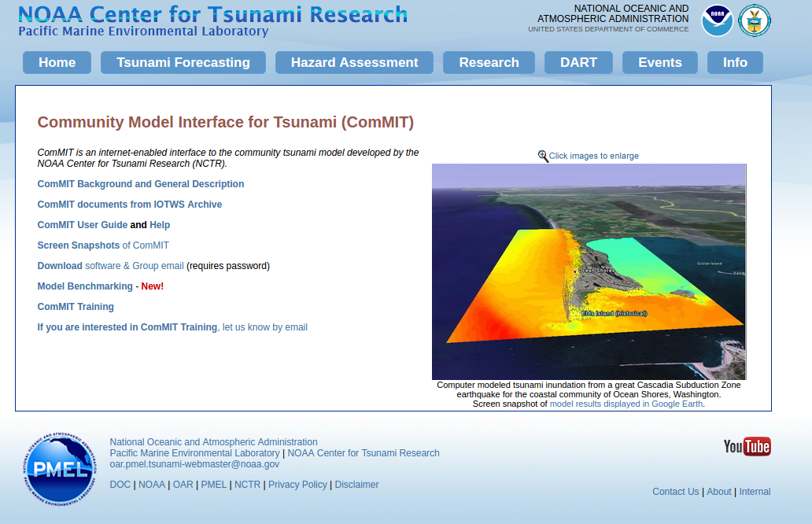Open the Home menu tab

tap(57, 63)
